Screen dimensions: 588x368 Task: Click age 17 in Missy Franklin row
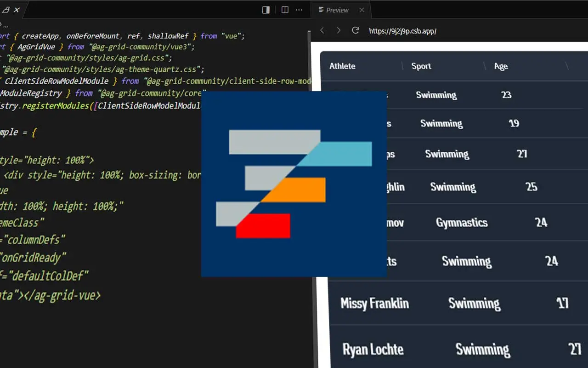click(x=562, y=303)
